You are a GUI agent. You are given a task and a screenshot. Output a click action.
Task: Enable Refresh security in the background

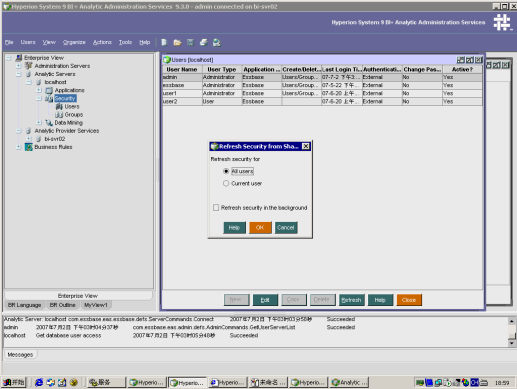216,208
